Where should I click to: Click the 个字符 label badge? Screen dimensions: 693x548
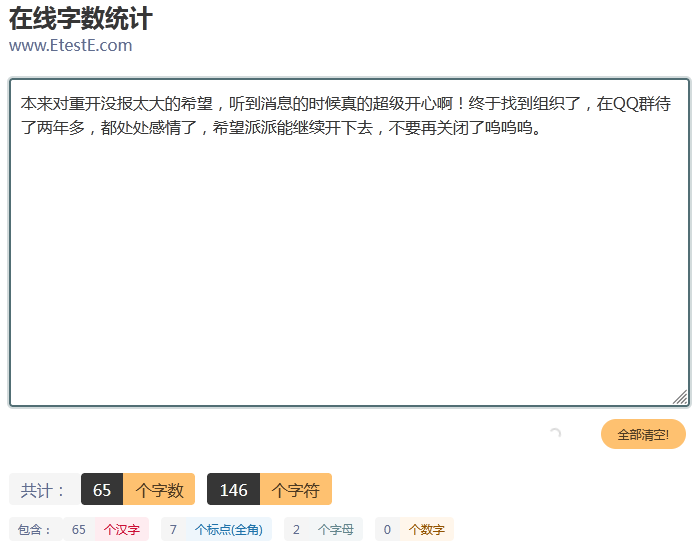(x=296, y=489)
